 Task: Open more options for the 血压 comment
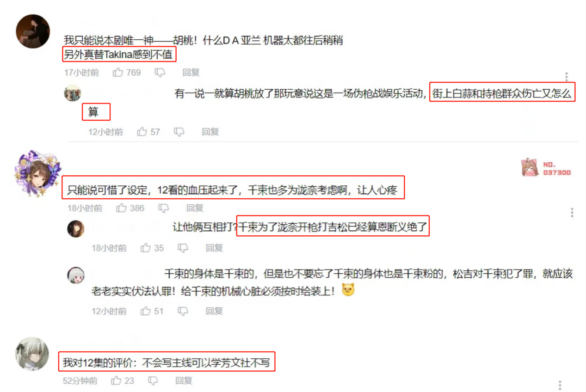pos(572,213)
